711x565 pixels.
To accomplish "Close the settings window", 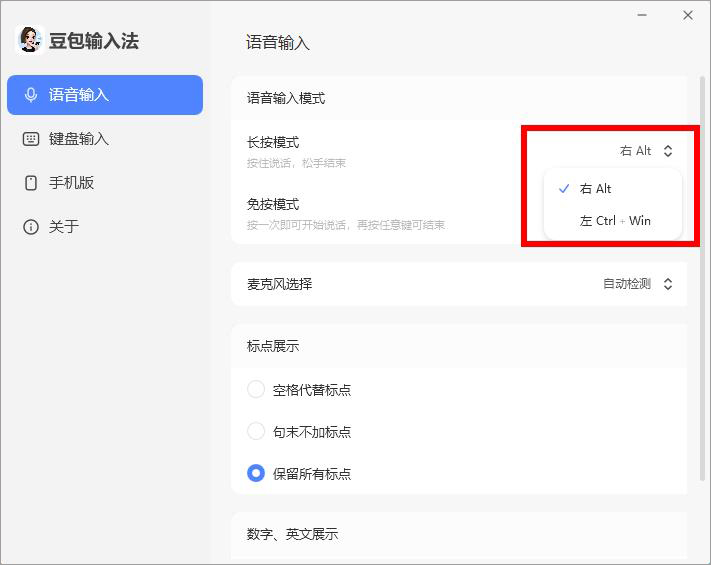I will coord(688,15).
